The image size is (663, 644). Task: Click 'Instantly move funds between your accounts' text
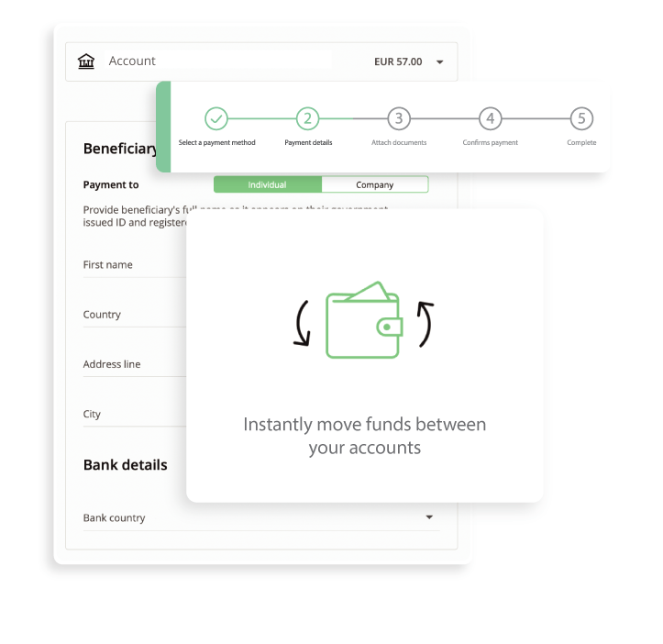[364, 436]
